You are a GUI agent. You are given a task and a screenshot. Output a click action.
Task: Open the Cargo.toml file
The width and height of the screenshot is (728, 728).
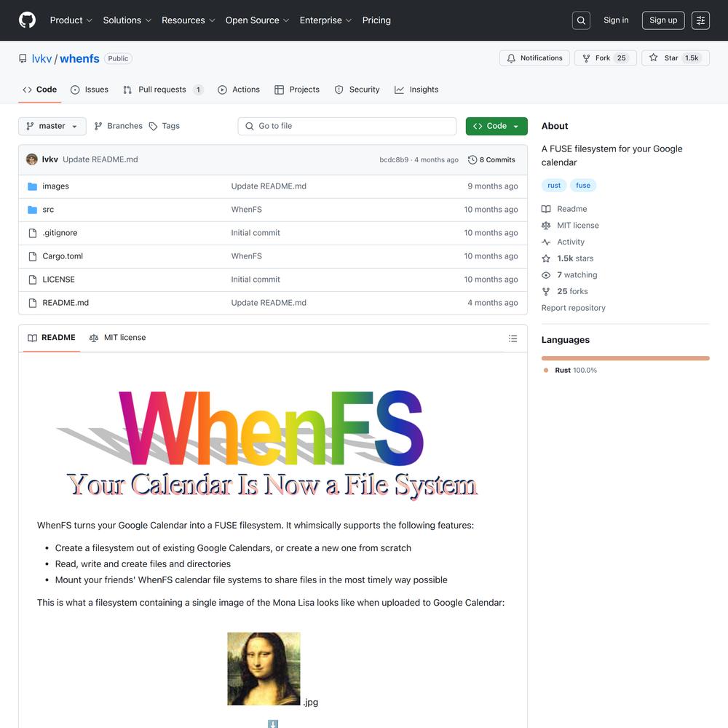(63, 256)
